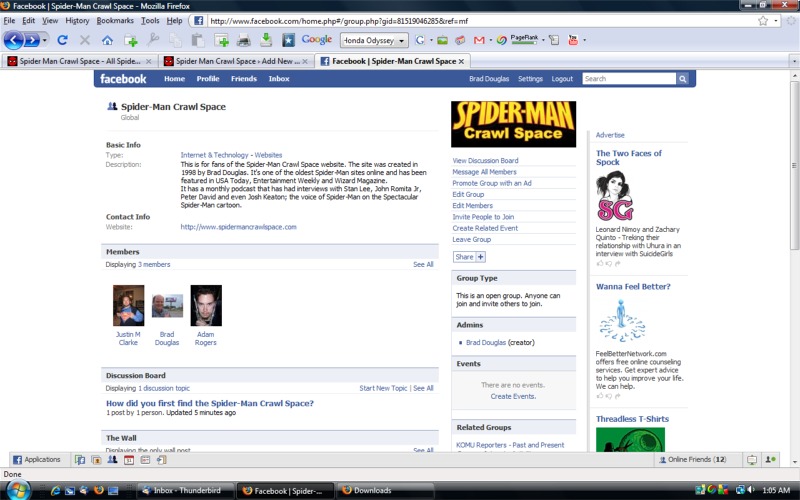Open Brad Douglas member profile photo
This screenshot has width=800, height=500.
click(167, 306)
